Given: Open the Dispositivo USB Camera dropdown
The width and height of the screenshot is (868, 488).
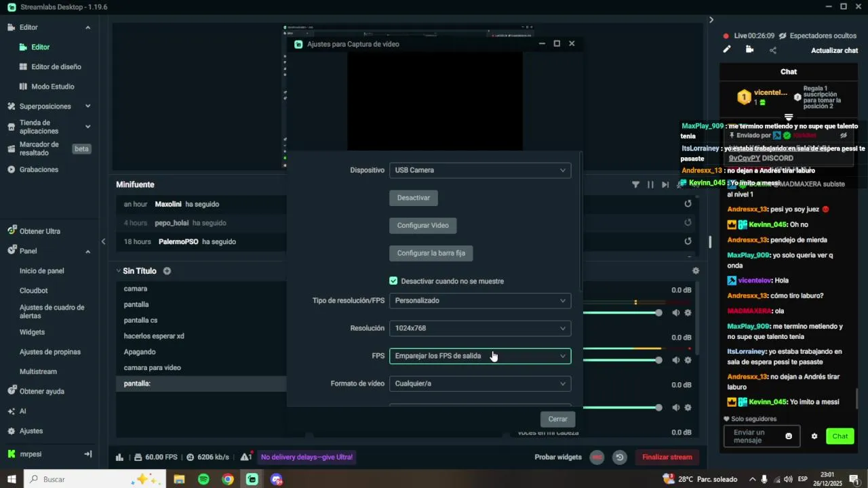Looking at the screenshot, I should click(x=480, y=170).
